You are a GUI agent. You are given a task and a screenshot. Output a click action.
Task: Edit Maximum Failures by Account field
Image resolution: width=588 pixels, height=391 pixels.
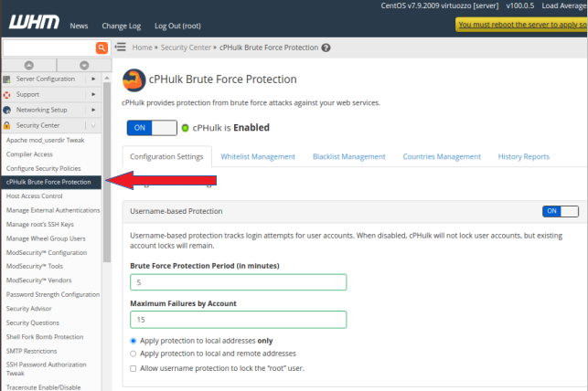point(238,320)
